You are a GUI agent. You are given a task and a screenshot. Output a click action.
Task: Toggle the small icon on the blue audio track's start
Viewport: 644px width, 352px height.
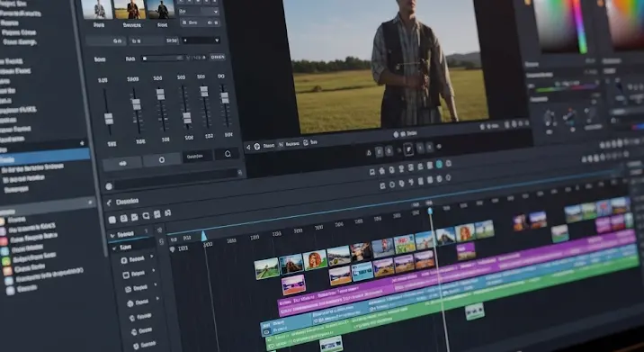[266, 332]
